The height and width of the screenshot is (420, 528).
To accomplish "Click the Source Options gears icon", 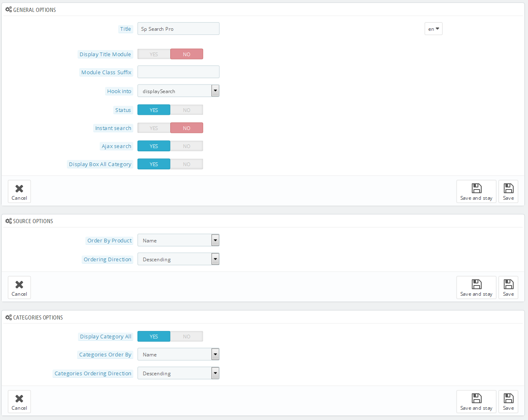I will pyautogui.click(x=9, y=221).
